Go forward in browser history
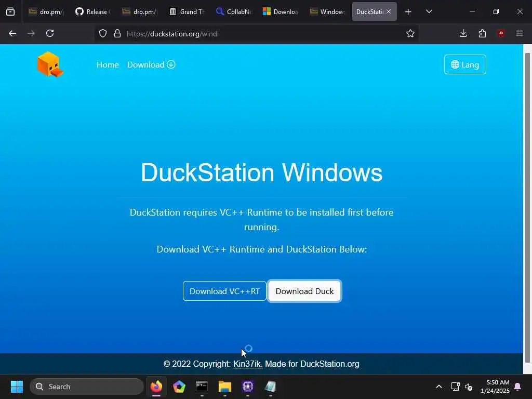This screenshot has height=399, width=532. point(31,33)
